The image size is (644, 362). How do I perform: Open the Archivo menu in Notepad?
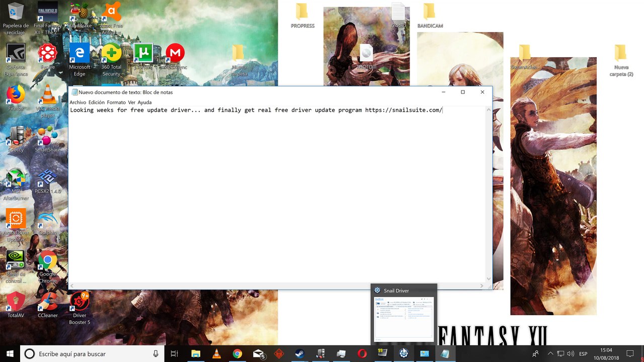pos(77,102)
